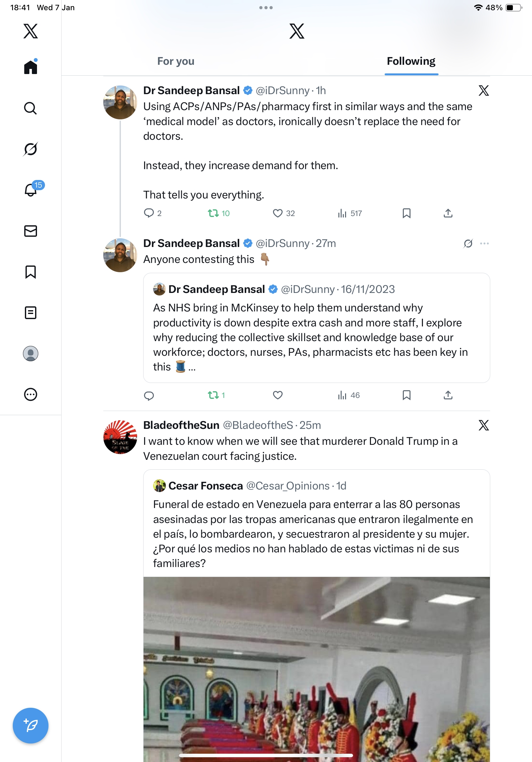Repost the tweet with 10 reposts
The height and width of the screenshot is (762, 532).
[x=213, y=213]
